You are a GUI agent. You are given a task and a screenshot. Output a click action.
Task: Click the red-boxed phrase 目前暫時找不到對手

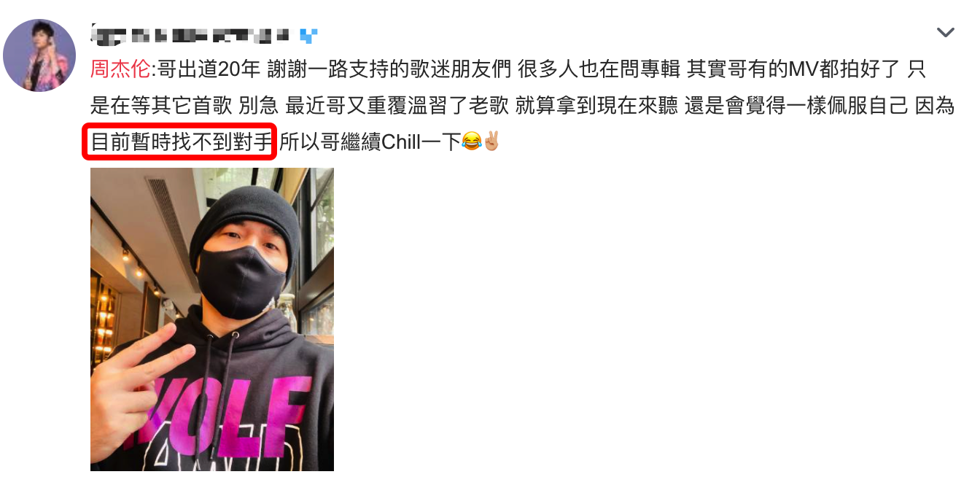[181, 142]
